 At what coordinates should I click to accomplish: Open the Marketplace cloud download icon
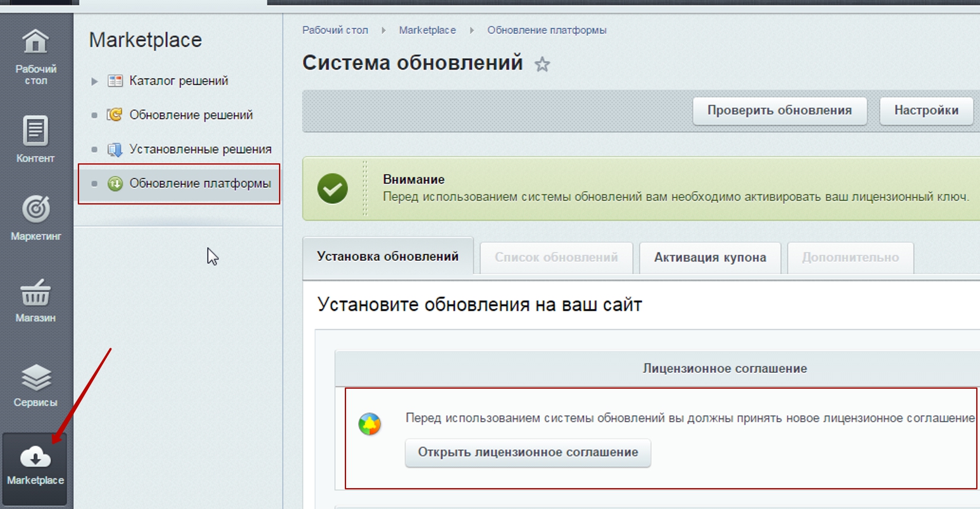35,456
